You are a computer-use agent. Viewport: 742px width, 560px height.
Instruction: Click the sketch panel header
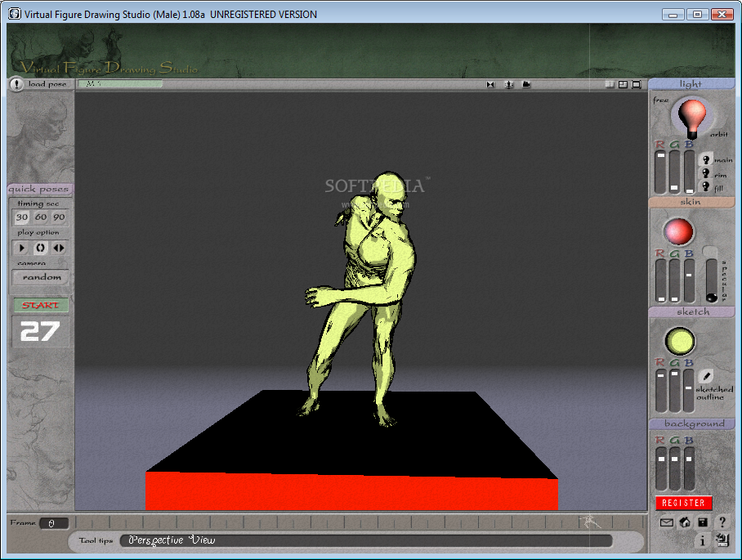[691, 312]
